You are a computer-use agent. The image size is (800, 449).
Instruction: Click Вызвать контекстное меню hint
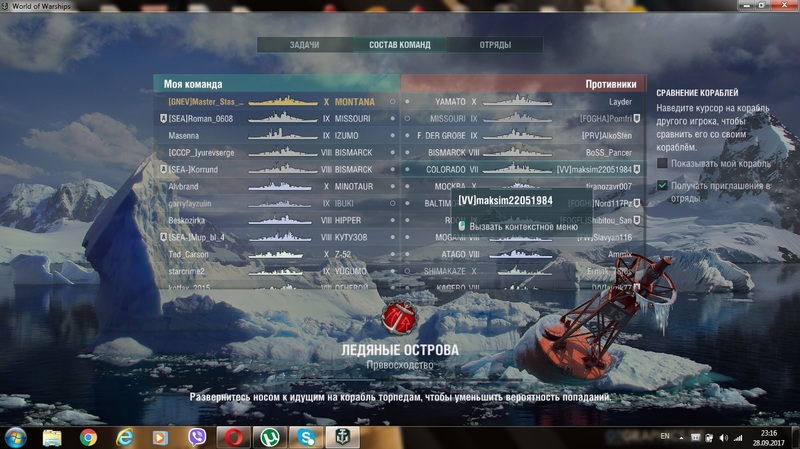523,227
